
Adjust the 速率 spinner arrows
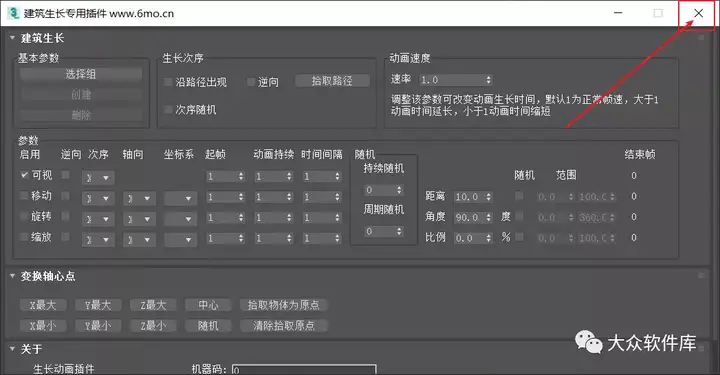tap(489, 80)
